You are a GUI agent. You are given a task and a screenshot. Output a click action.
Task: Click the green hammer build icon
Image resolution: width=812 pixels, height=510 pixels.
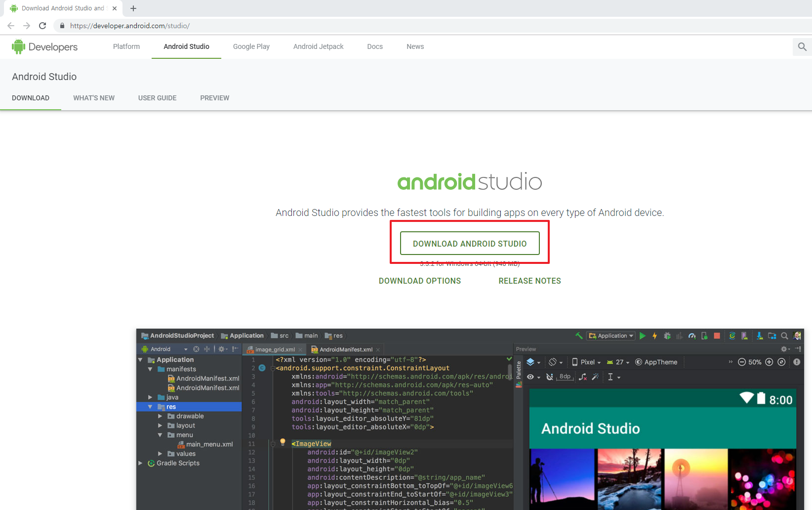579,336
